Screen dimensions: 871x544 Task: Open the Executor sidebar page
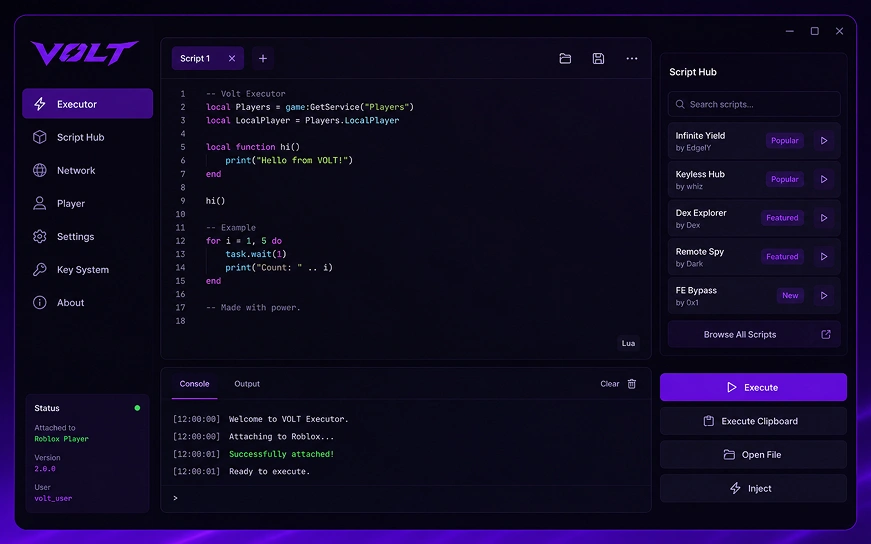(87, 104)
